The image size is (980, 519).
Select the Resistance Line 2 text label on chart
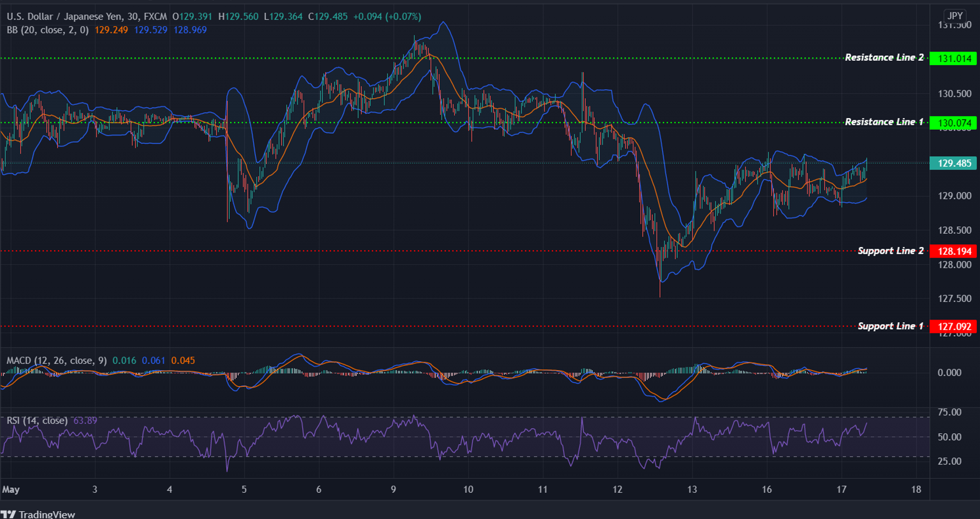884,57
